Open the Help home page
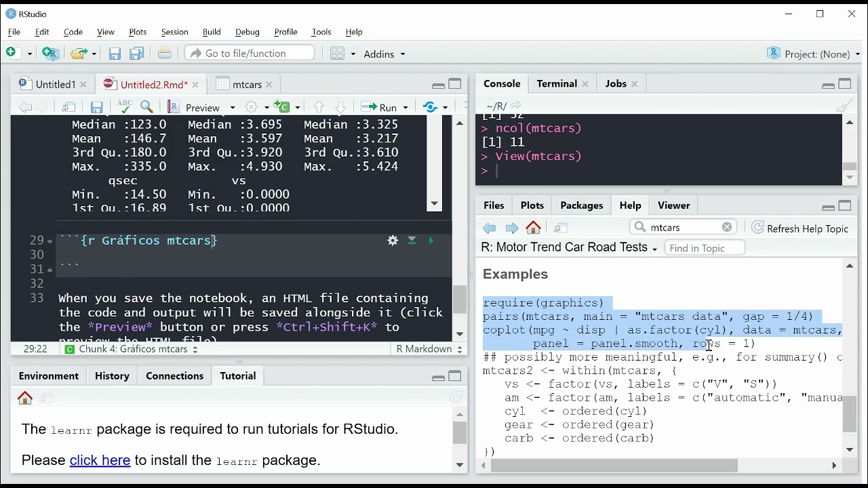 (x=534, y=228)
